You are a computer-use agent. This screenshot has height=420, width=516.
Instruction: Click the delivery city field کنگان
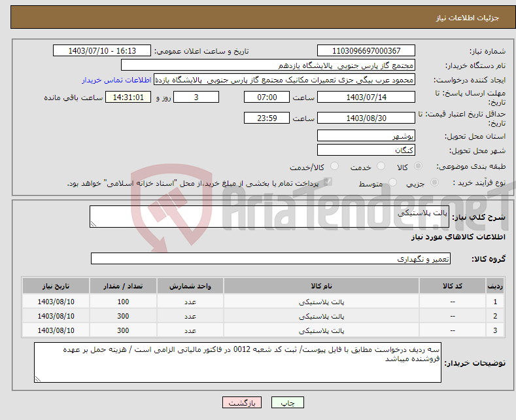coord(366,150)
